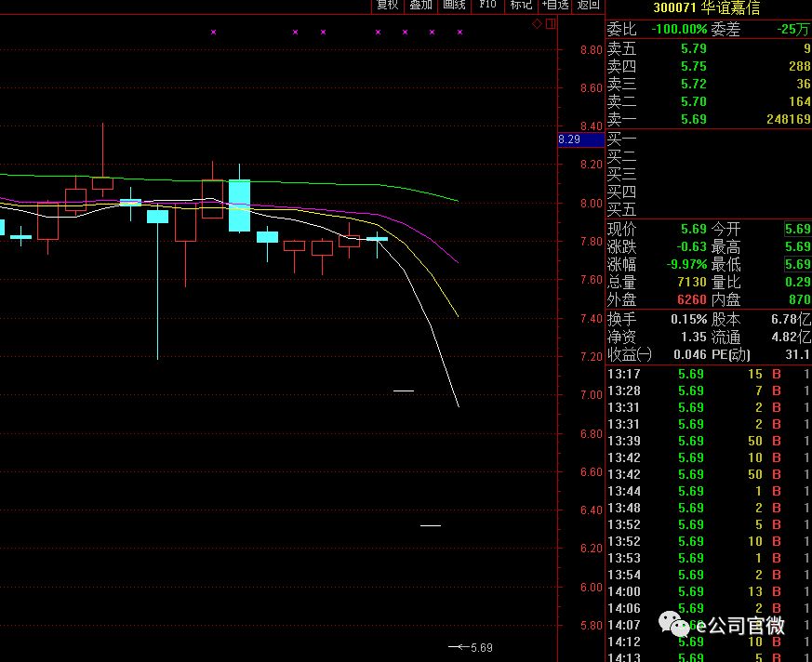Click the 返回 back button
The width and height of the screenshot is (812, 662).
[589, 6]
